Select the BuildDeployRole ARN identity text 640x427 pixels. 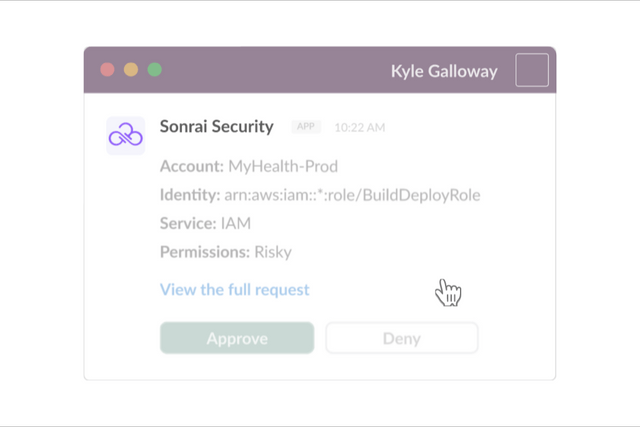click(x=352, y=195)
